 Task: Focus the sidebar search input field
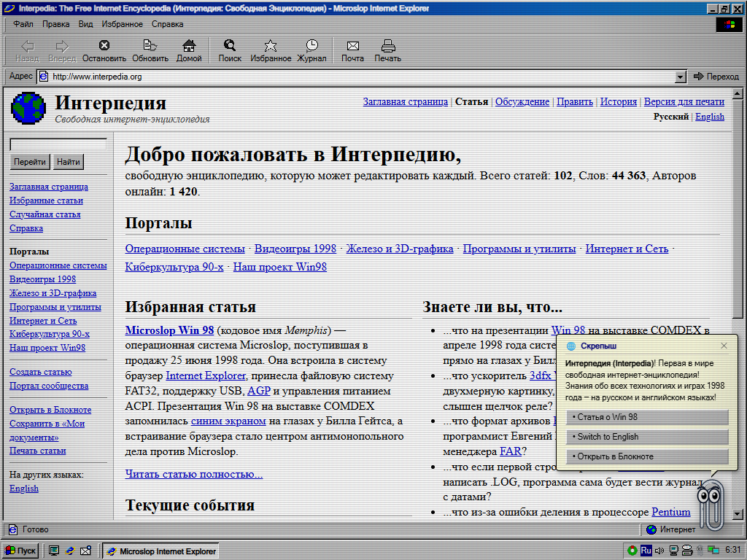(58, 144)
